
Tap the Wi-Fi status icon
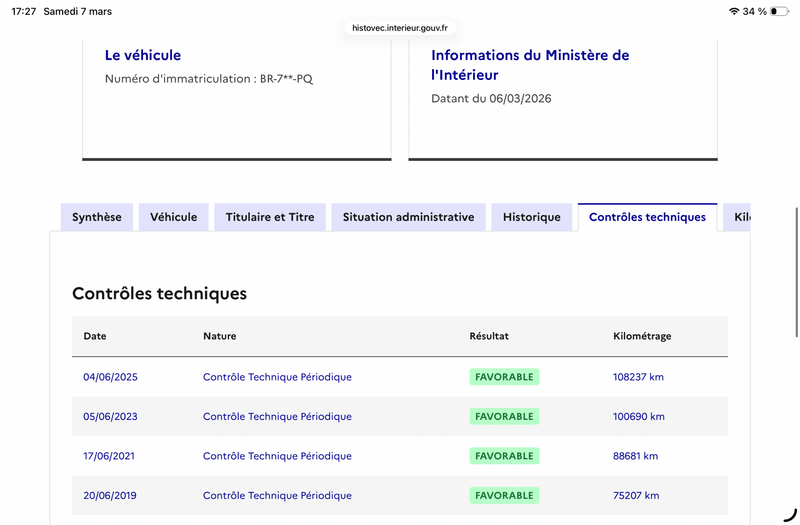(x=734, y=11)
